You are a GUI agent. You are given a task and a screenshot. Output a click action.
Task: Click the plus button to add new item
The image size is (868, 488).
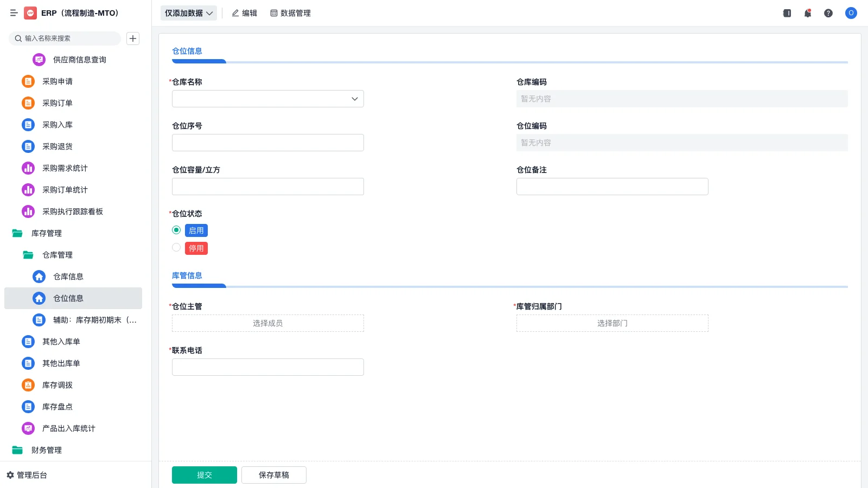133,38
